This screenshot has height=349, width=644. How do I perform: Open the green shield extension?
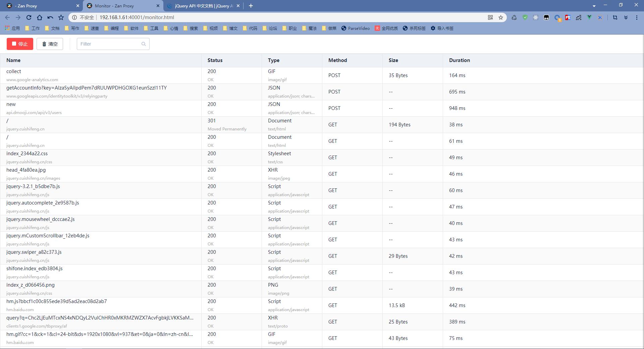[525, 17]
